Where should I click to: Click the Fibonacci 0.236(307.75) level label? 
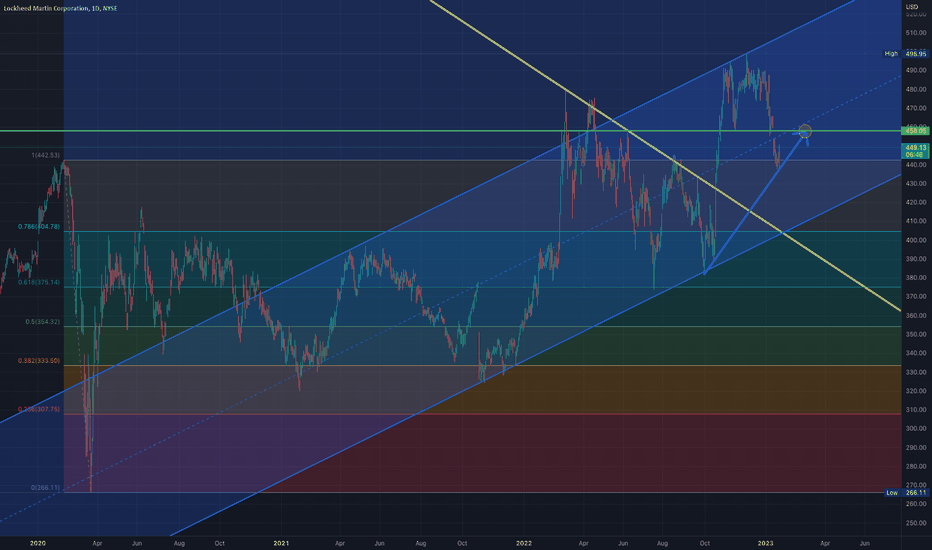tap(39, 409)
